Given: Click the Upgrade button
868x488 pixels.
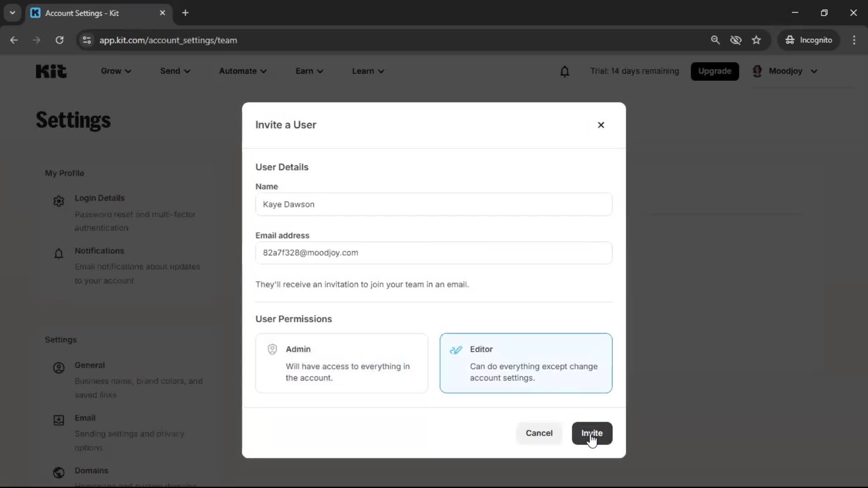Looking at the screenshot, I should pos(715,71).
